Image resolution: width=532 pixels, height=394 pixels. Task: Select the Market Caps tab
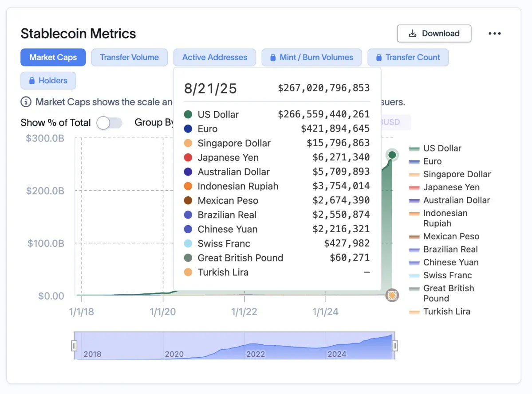coord(53,58)
